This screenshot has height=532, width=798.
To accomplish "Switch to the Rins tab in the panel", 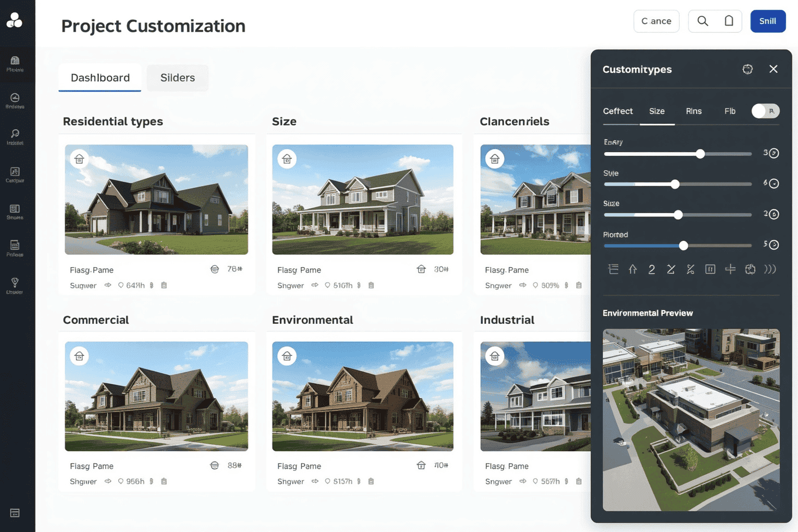I will (693, 111).
